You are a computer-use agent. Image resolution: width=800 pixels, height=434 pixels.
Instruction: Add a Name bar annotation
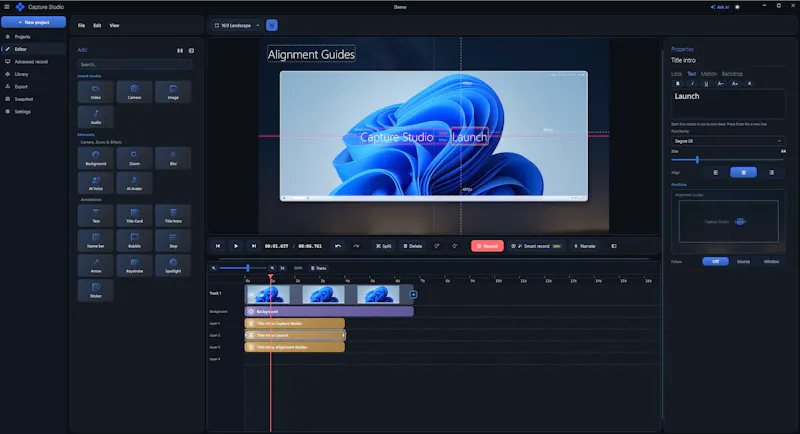[95, 241]
